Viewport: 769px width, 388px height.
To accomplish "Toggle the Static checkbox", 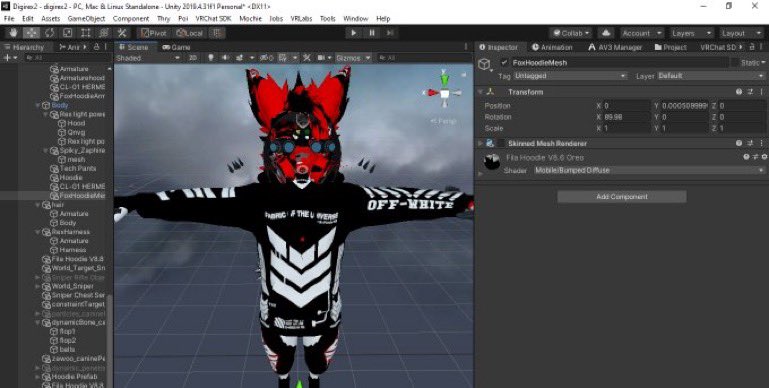I will 735,63.
